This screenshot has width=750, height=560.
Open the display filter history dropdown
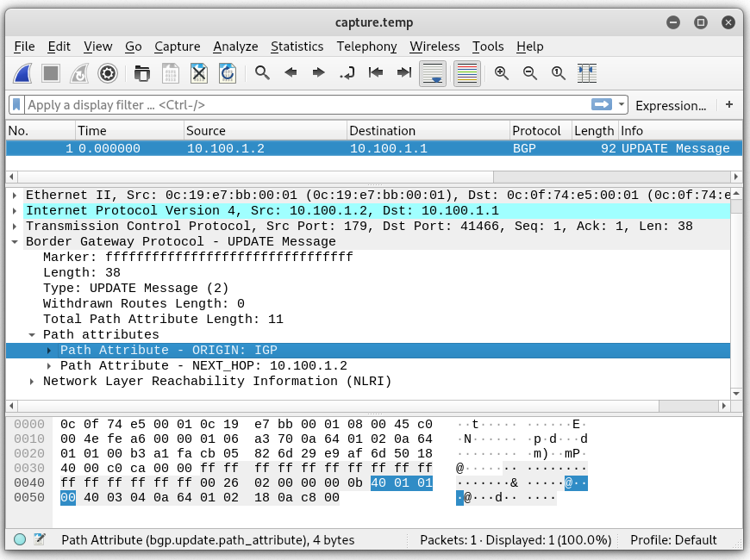click(622, 105)
